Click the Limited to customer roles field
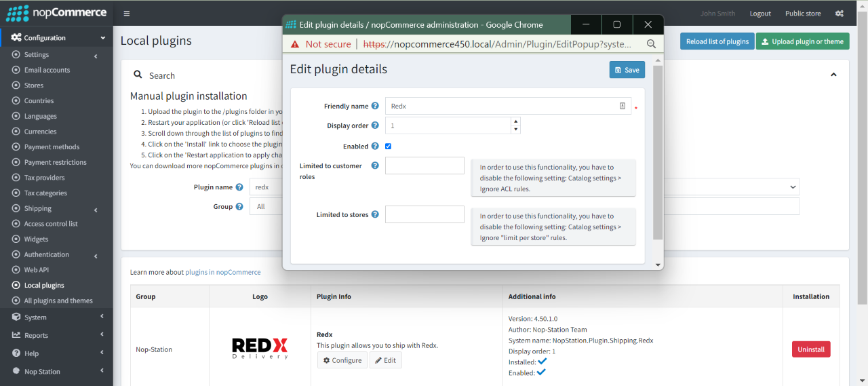Viewport: 868px width, 386px height. click(x=425, y=166)
